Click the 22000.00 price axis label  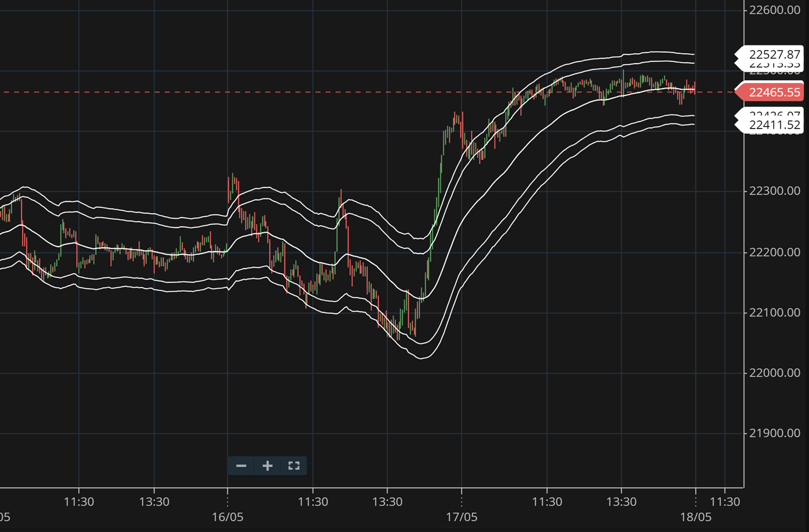[774, 373]
